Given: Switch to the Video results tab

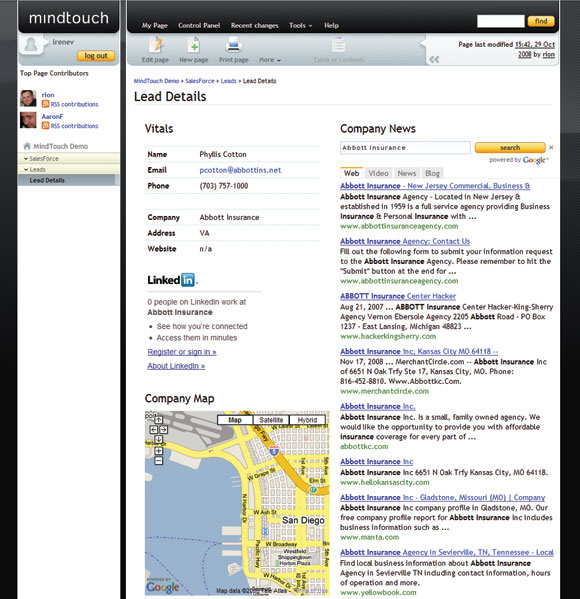Looking at the screenshot, I should [x=378, y=173].
